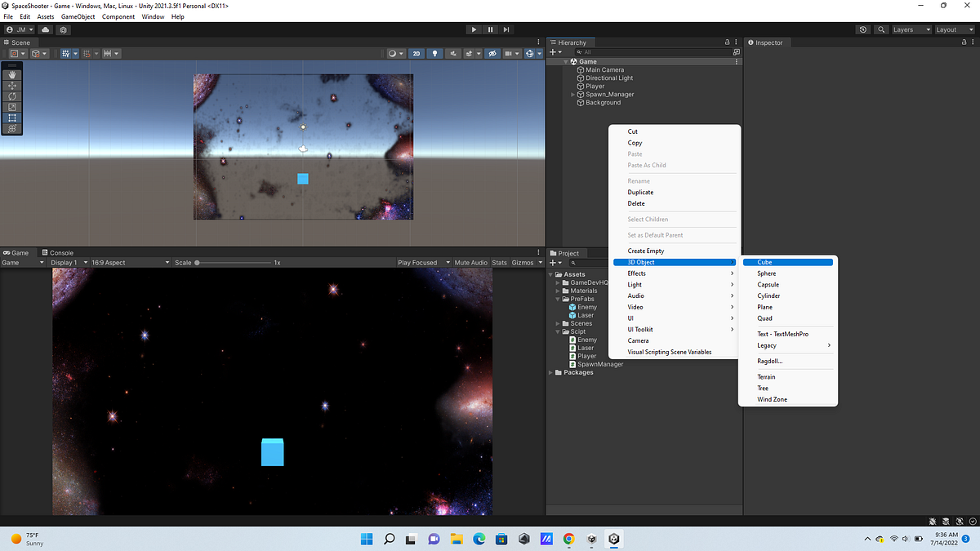
Task: Open the GameObject menu in the menu bar
Action: coord(78,16)
